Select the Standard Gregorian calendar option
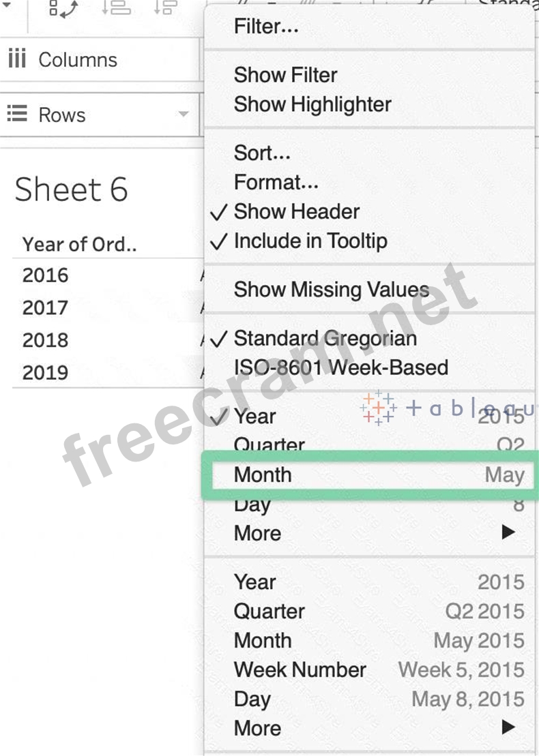 [325, 338]
